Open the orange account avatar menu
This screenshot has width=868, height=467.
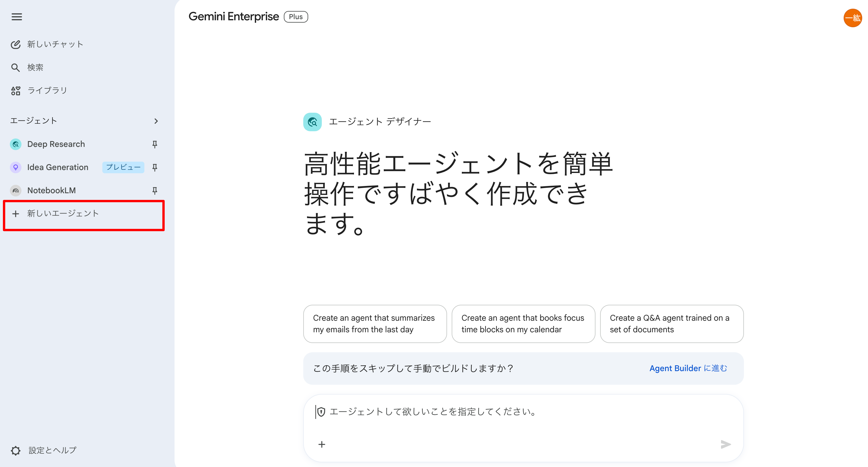853,18
